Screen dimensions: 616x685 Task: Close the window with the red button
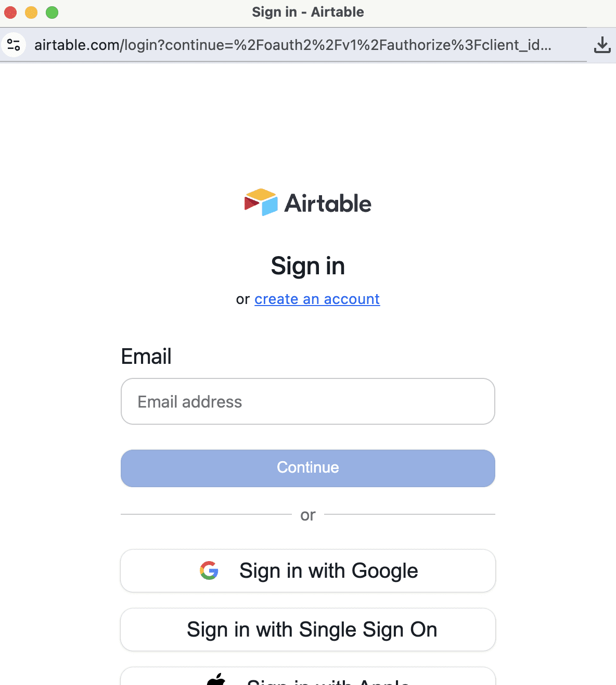pyautogui.click(x=10, y=12)
